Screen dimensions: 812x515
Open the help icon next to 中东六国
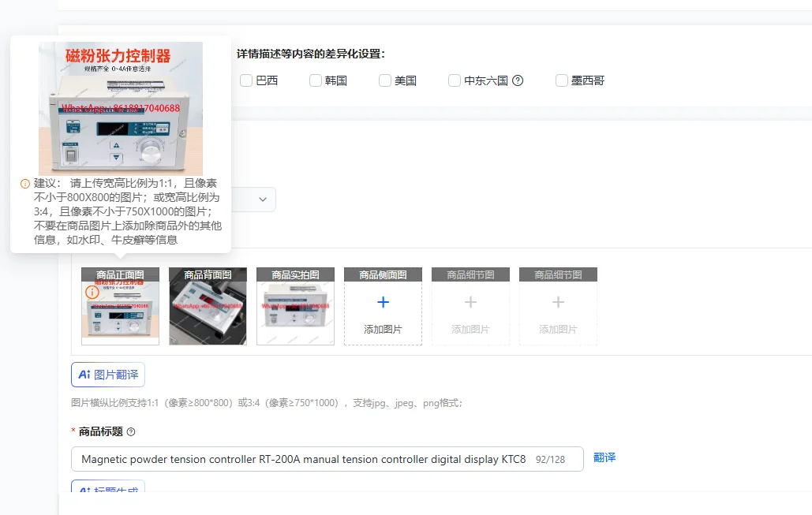click(517, 80)
